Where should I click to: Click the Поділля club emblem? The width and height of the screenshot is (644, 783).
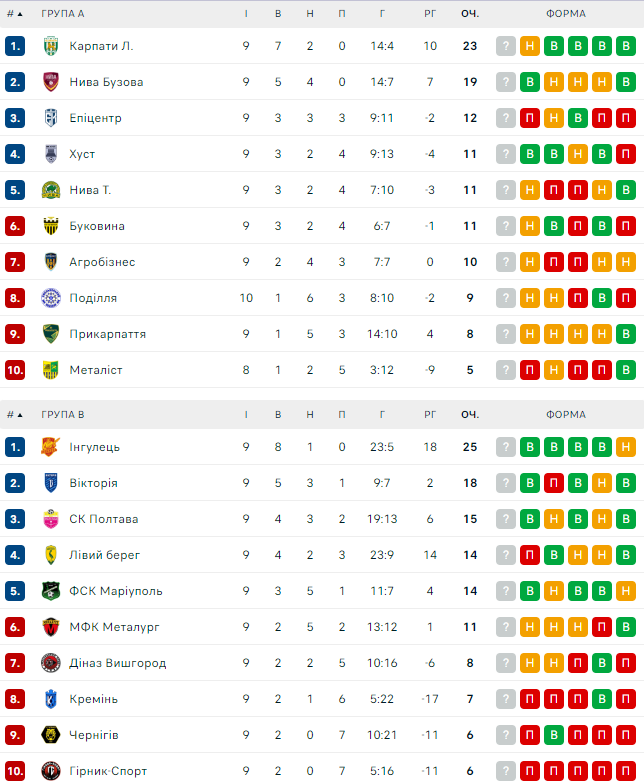click(51, 298)
